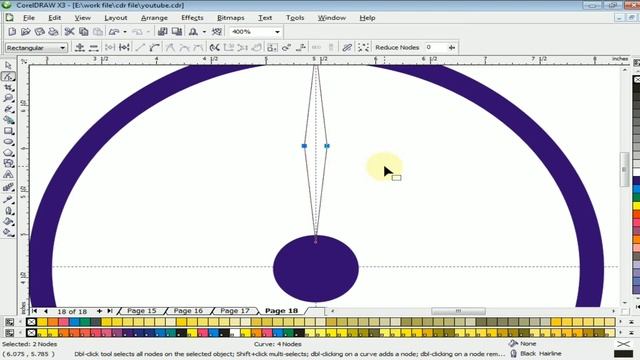
Task: Switch to the Page 15 tab
Action: pyautogui.click(x=142, y=311)
